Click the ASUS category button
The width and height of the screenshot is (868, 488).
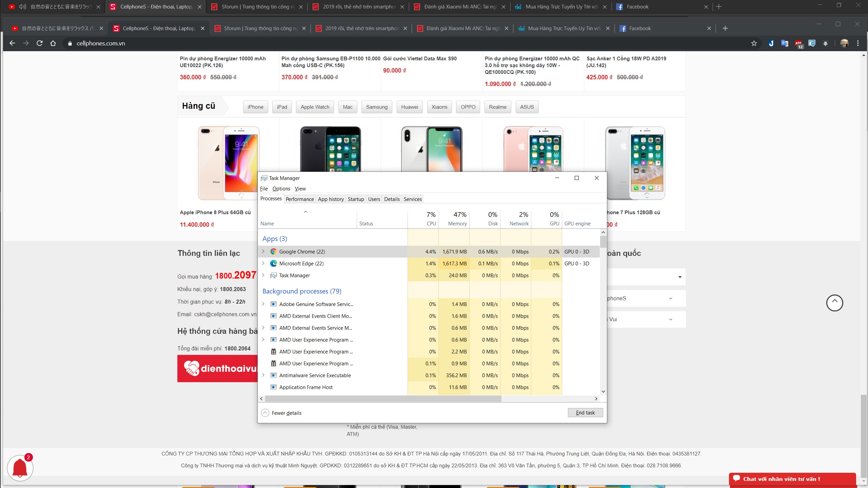(527, 107)
